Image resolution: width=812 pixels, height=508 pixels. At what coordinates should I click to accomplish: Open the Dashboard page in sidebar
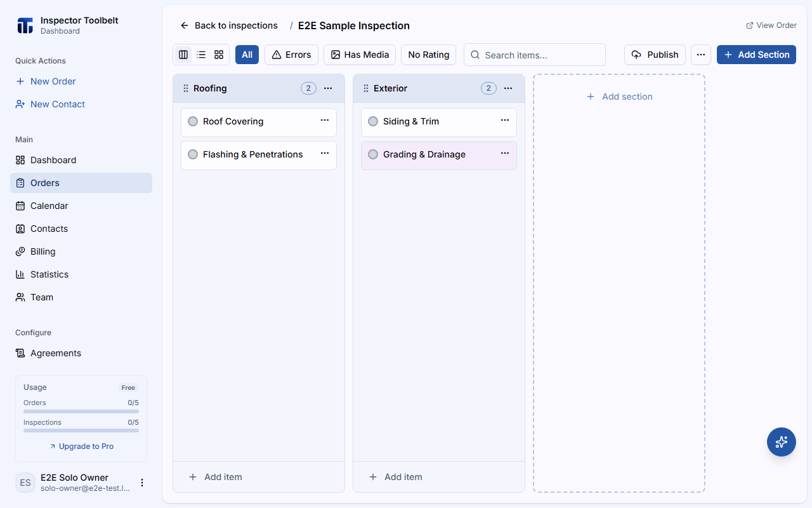click(81, 160)
